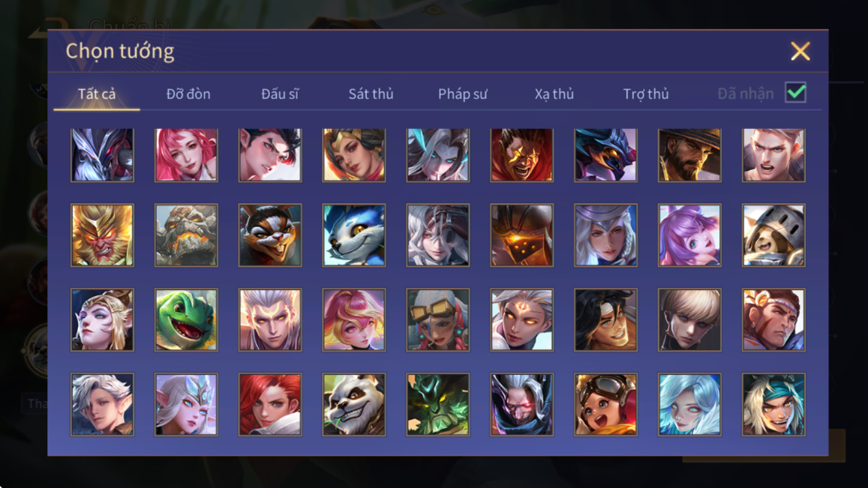Choose the green chameleon hero portrait
The width and height of the screenshot is (868, 488).
pyautogui.click(x=186, y=320)
